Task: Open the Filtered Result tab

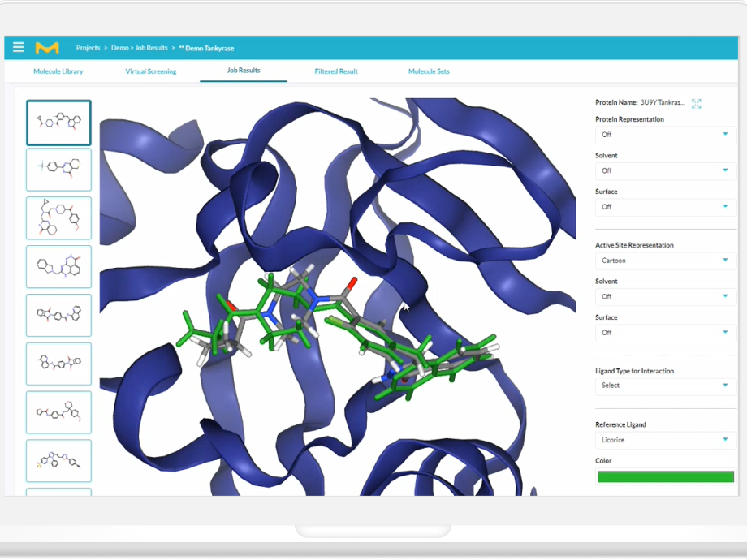Action: (x=336, y=71)
